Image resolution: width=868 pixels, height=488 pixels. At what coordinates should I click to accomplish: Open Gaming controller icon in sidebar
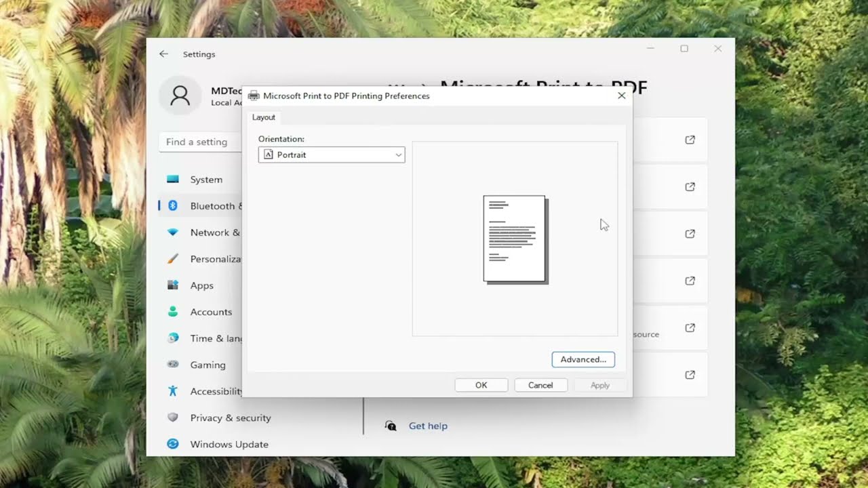click(x=173, y=365)
